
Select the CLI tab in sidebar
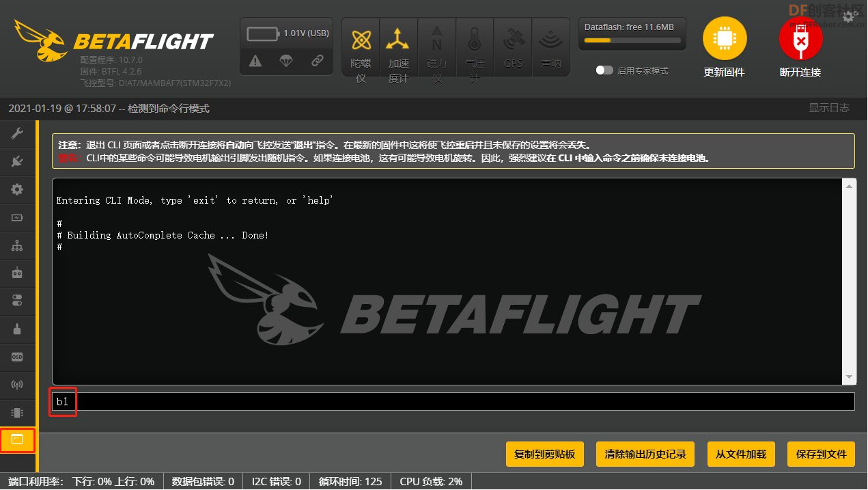point(17,439)
